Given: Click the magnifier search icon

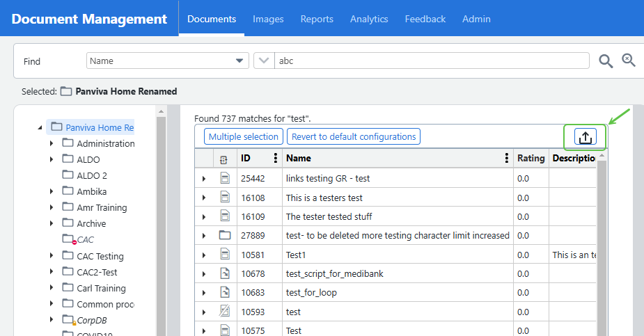Looking at the screenshot, I should (606, 61).
